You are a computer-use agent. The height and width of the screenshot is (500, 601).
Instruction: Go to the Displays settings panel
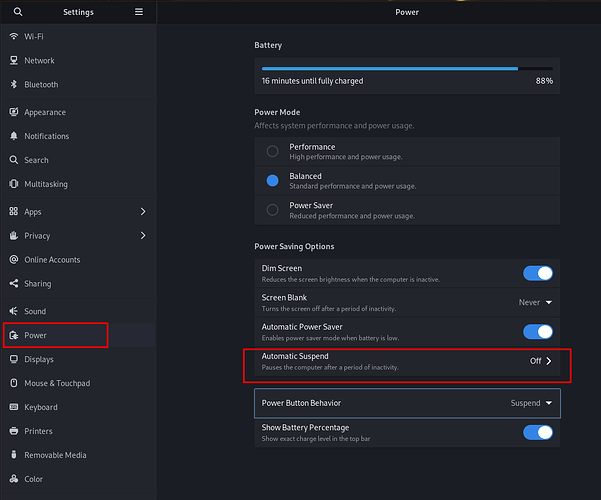(39, 359)
